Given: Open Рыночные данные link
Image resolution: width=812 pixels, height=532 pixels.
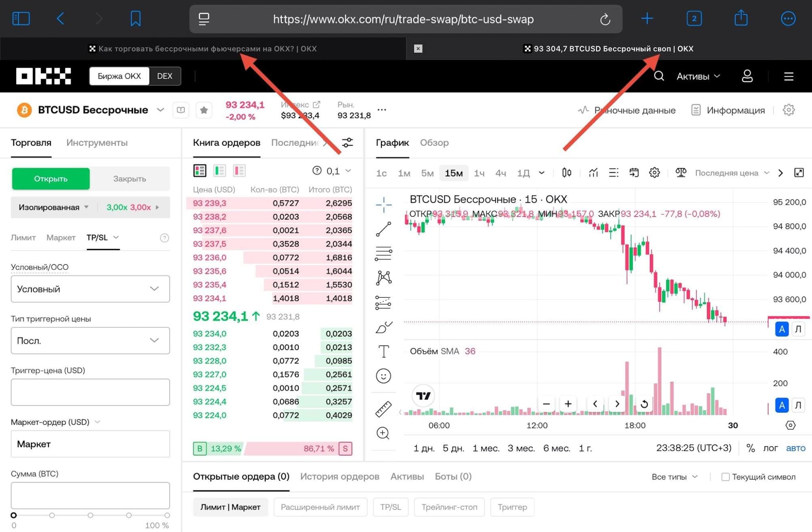Looking at the screenshot, I should (x=627, y=110).
